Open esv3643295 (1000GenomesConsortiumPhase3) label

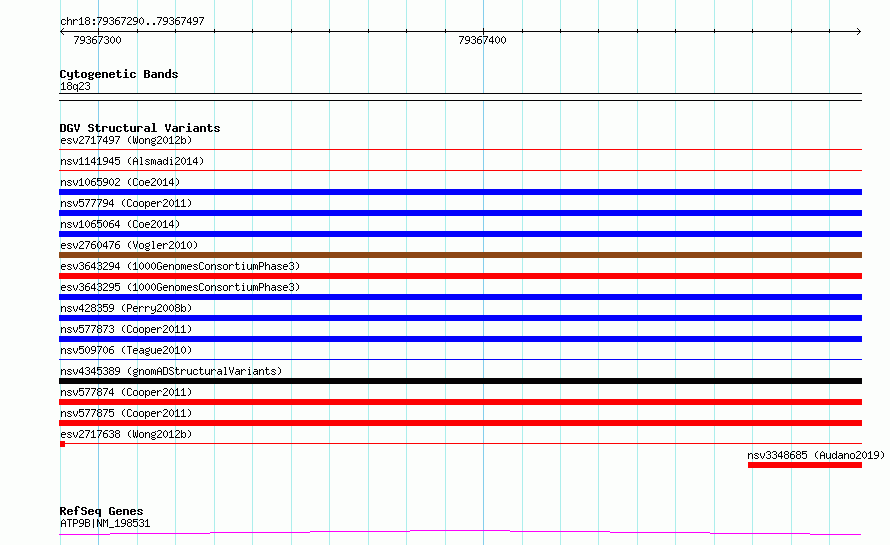[x=180, y=287]
